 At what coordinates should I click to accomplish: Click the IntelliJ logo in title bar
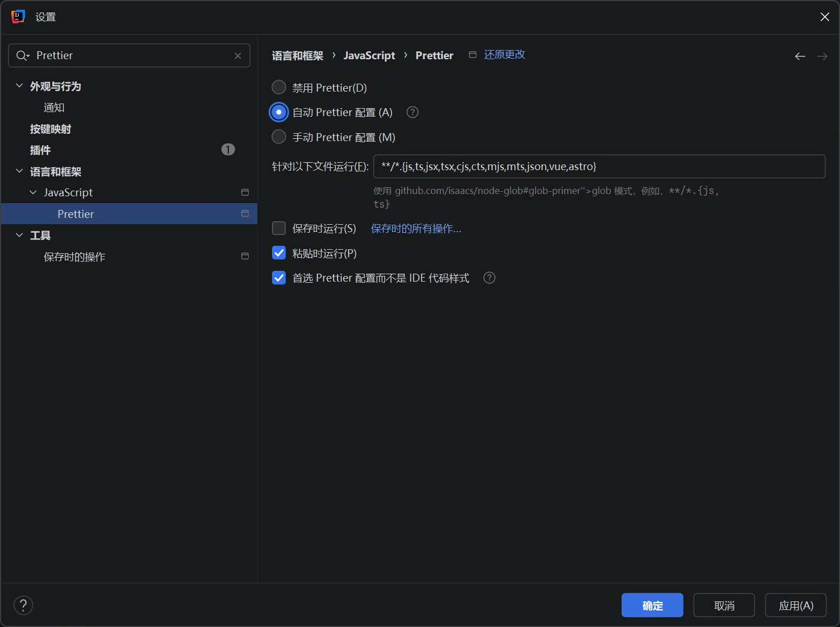click(x=18, y=16)
